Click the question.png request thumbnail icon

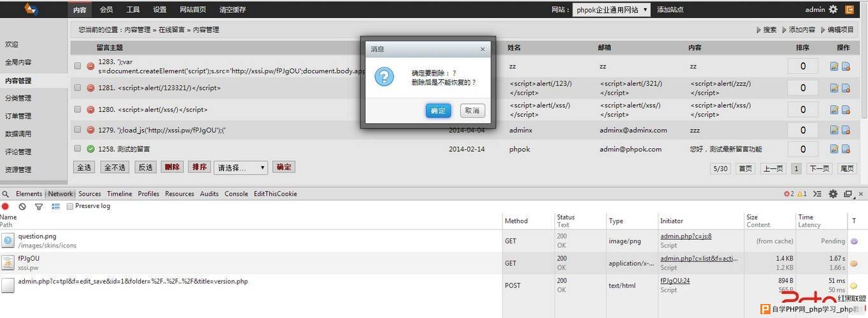[8, 240]
